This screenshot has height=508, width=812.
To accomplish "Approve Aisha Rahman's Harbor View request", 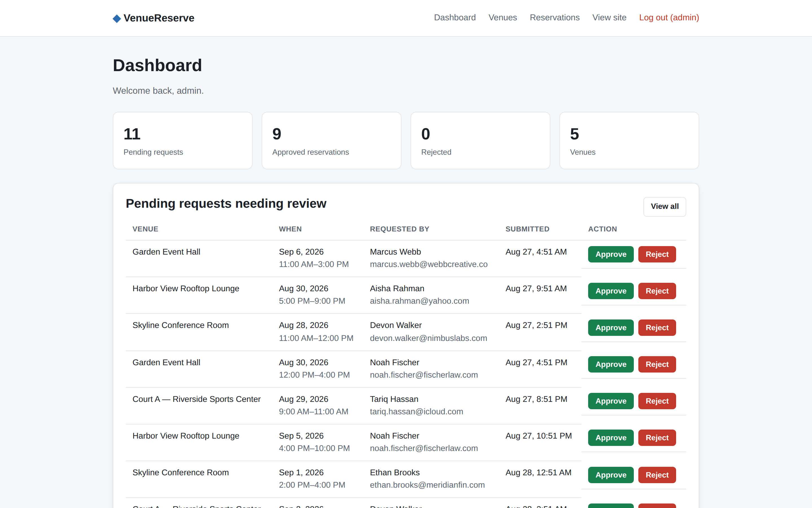I will coord(611,291).
